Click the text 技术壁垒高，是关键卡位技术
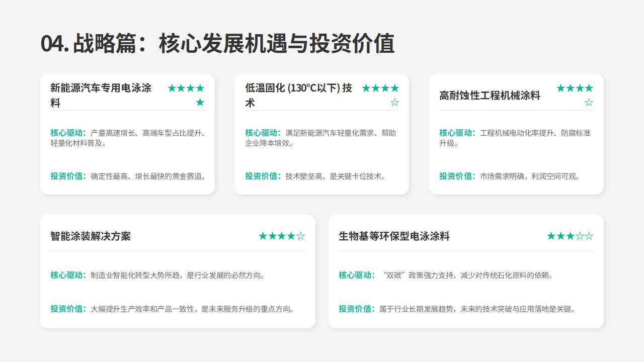Screen dimensions: 644x362 pos(335,176)
